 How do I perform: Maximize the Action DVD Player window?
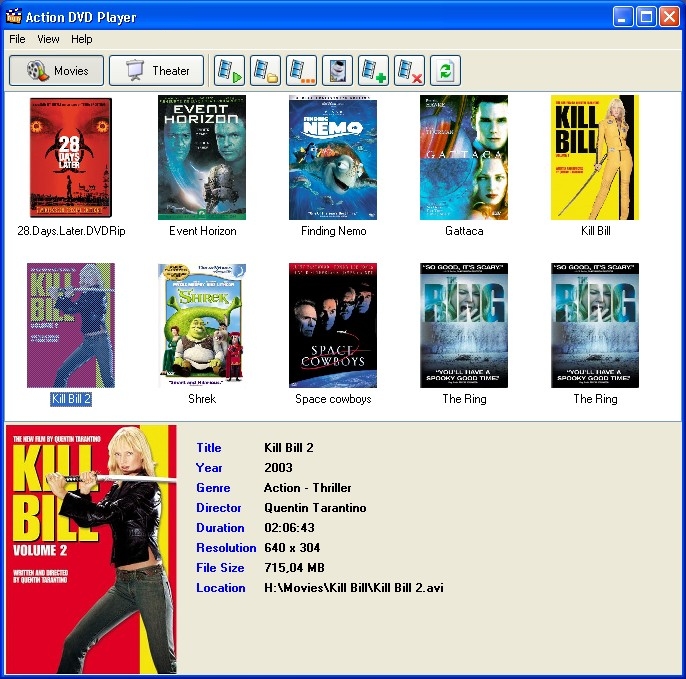tap(646, 17)
